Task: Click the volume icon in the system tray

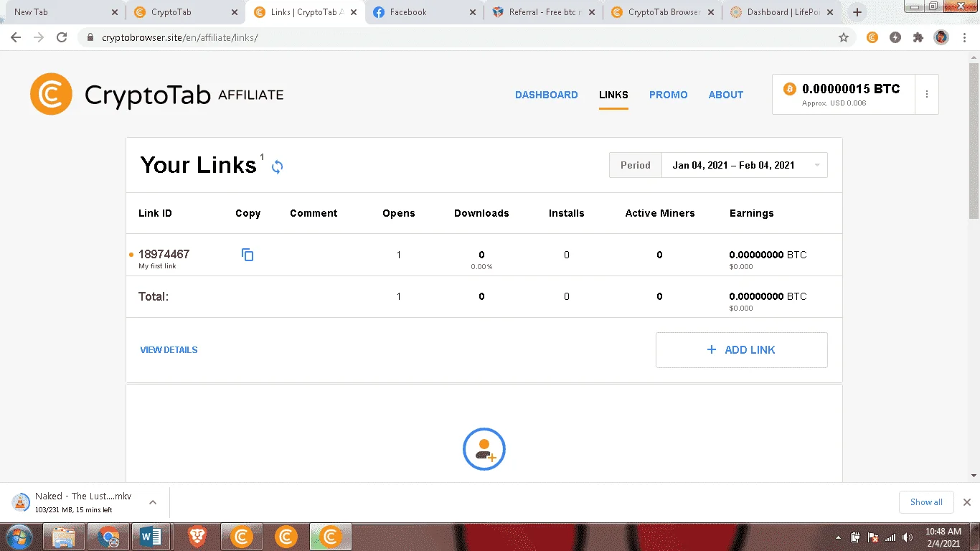Action: [x=908, y=537]
